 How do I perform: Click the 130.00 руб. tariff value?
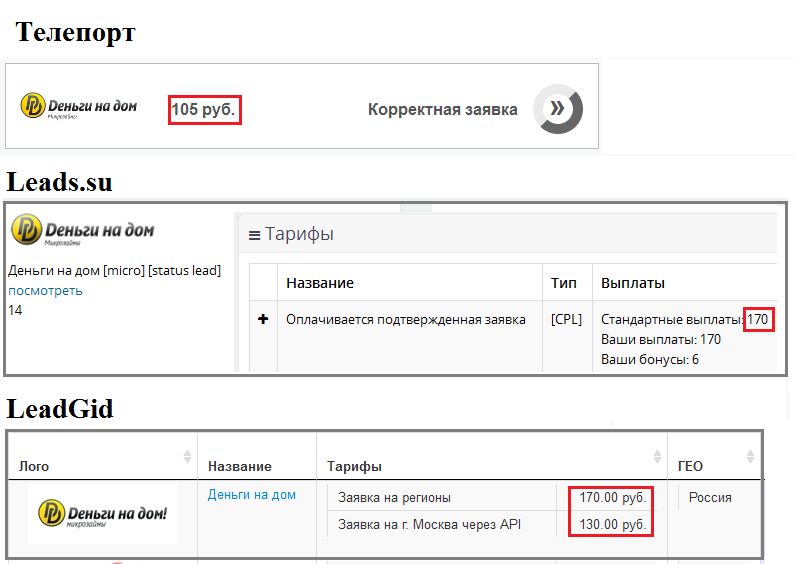pyautogui.click(x=612, y=524)
